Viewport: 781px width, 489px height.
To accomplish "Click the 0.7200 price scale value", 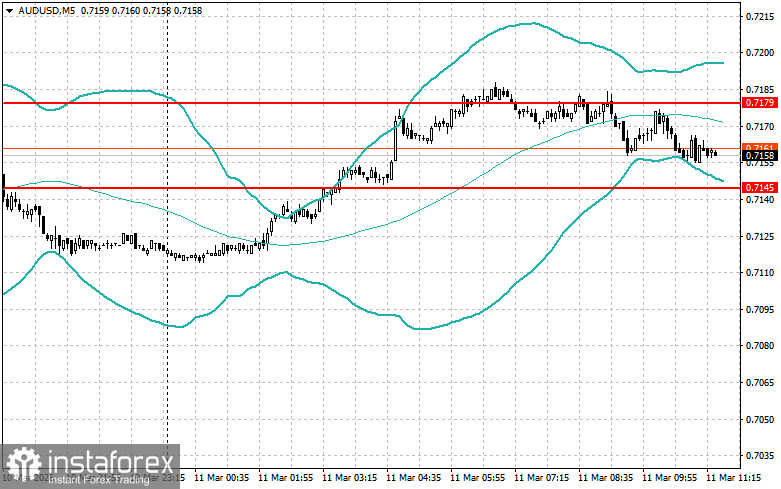I will (x=760, y=53).
